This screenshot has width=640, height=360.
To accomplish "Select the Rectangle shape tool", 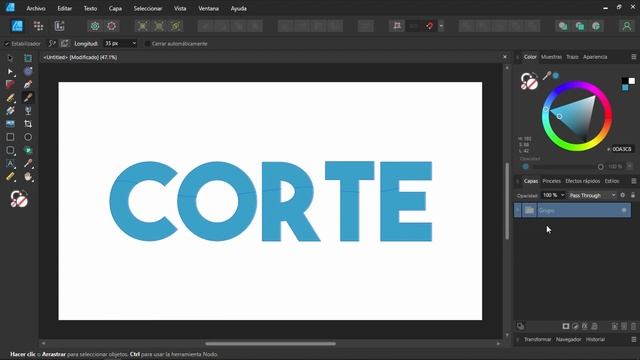I will point(10,137).
